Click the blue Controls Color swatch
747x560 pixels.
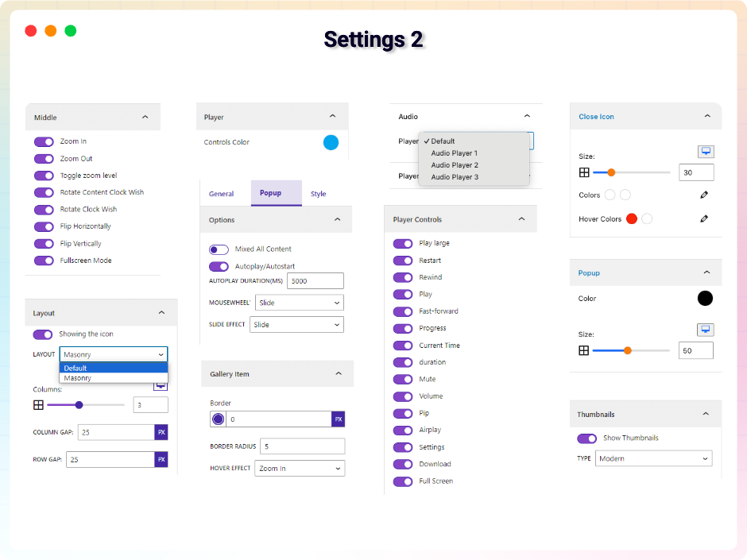click(331, 142)
